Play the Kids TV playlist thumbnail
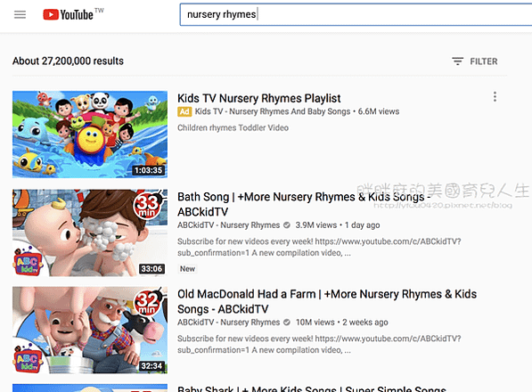532x392 pixels. pyautogui.click(x=90, y=135)
